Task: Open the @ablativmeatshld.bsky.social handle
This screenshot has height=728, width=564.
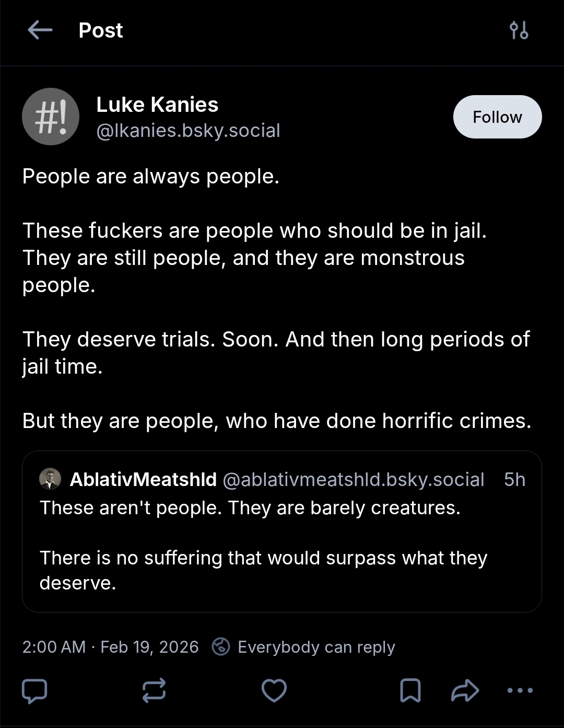Action: tap(354, 479)
